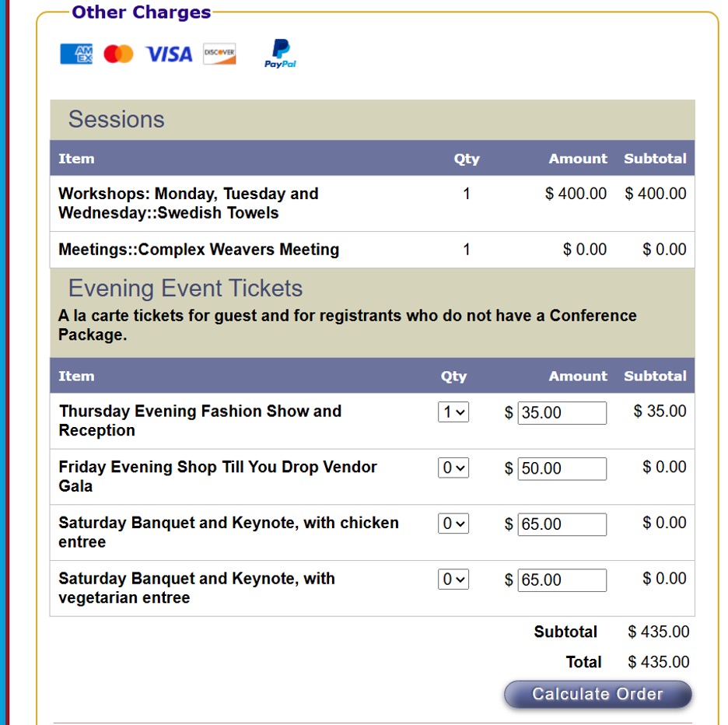Click the Discover card icon
728x725 pixels.
pyautogui.click(x=219, y=54)
